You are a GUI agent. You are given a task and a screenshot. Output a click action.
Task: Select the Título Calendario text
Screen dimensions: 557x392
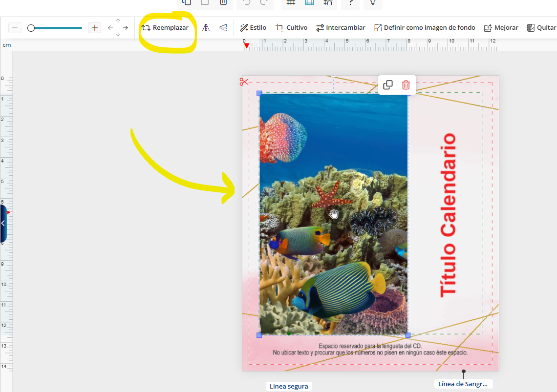point(448,215)
